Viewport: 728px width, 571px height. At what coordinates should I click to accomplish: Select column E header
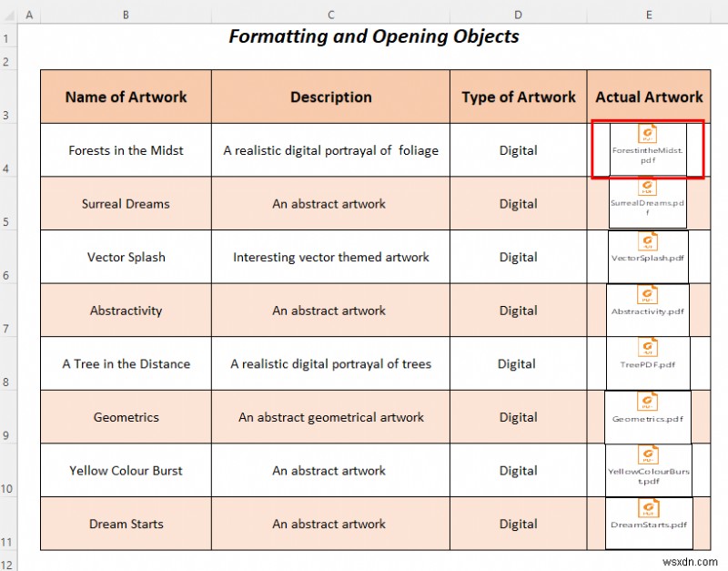[649, 15]
